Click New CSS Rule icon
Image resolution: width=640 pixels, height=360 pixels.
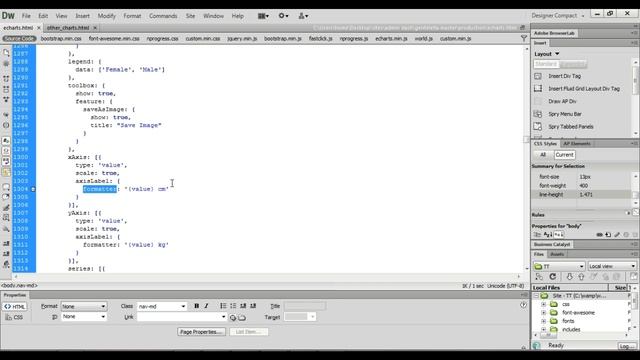point(608,235)
